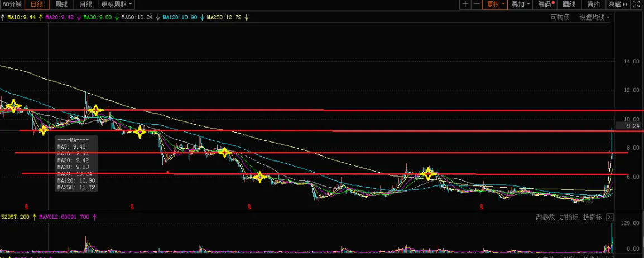
Task: Click MA120: 10.90 in the MA tooltip
Action: click(x=76, y=180)
